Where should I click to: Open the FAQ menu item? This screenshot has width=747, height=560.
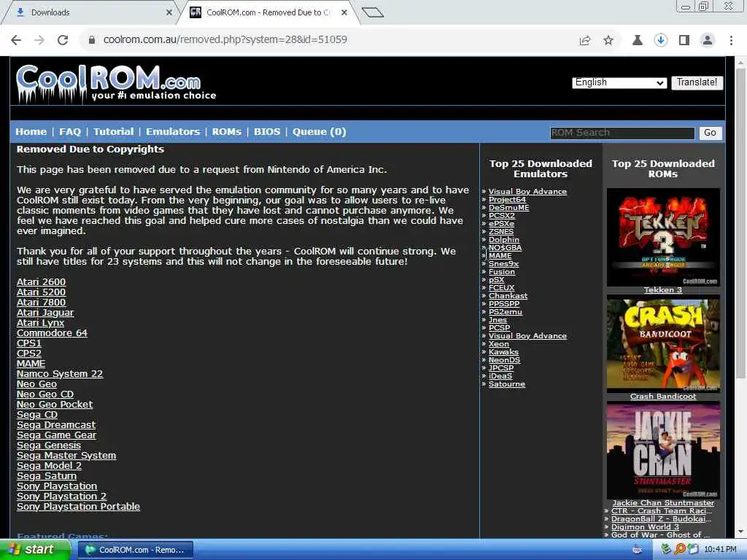[70, 132]
